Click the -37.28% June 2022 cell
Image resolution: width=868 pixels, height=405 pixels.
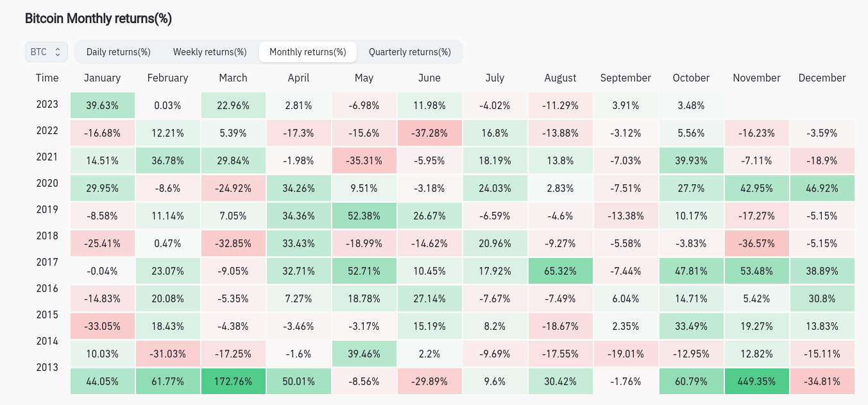[429, 133]
